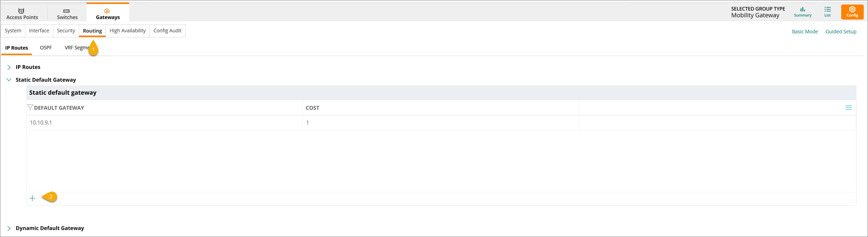Open the OSPF sub-tab
This screenshot has height=237, width=868.
point(46,48)
